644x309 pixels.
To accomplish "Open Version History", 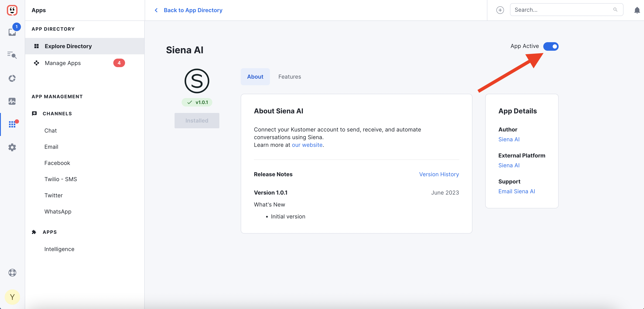I will (439, 174).
